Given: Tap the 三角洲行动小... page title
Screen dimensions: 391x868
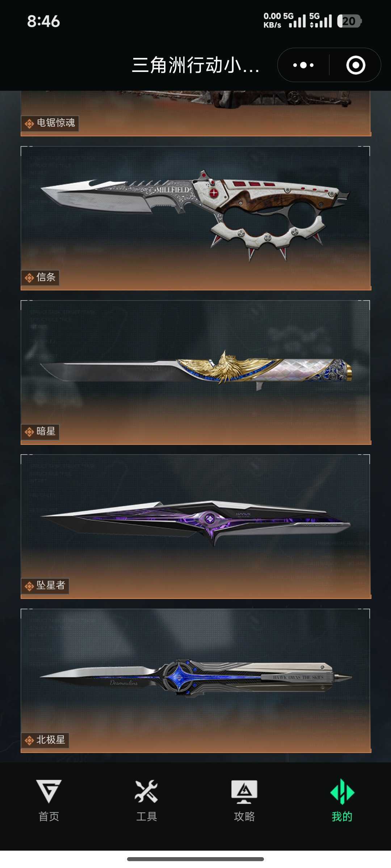Looking at the screenshot, I should click(x=195, y=65).
